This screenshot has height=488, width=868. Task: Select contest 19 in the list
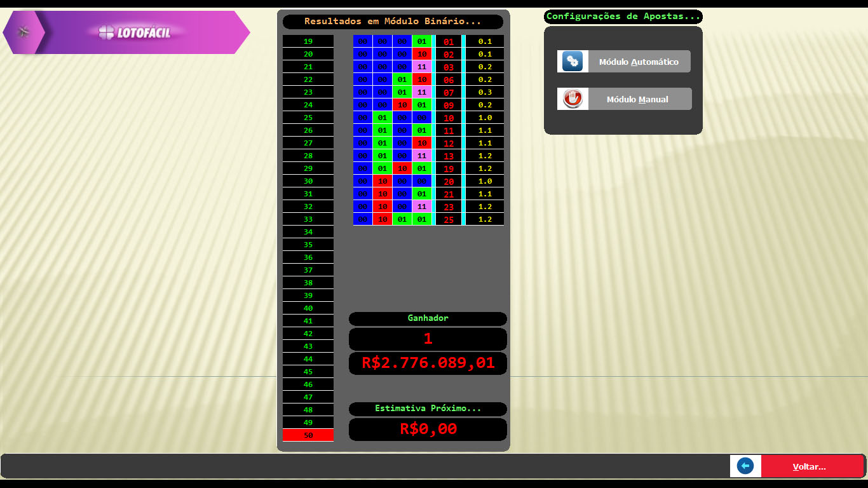click(308, 41)
